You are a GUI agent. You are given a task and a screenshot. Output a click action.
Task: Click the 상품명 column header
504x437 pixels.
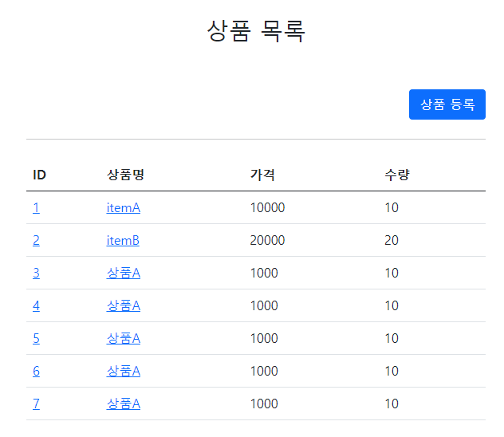point(125,175)
